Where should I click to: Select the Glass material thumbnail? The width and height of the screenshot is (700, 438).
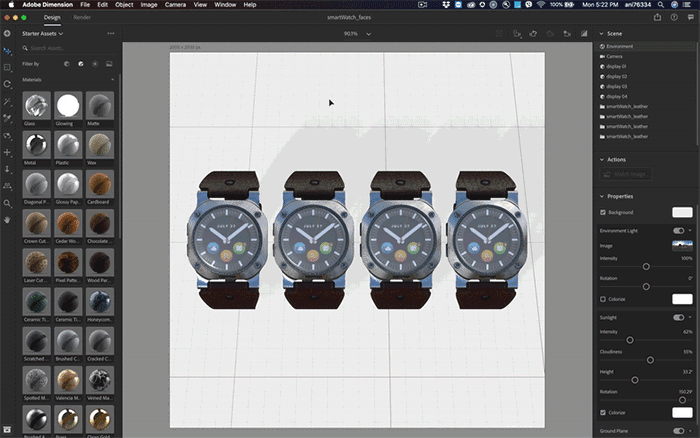click(36, 105)
